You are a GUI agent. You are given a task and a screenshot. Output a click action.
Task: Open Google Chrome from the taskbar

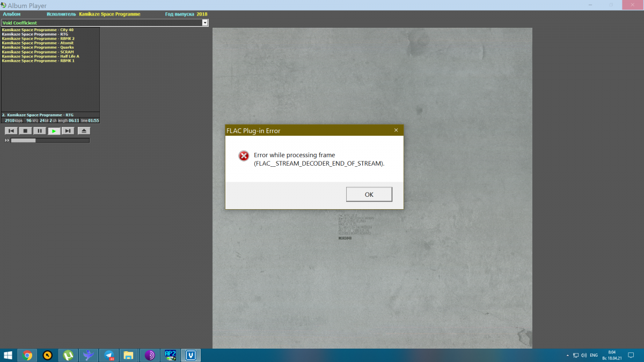pyautogui.click(x=27, y=355)
